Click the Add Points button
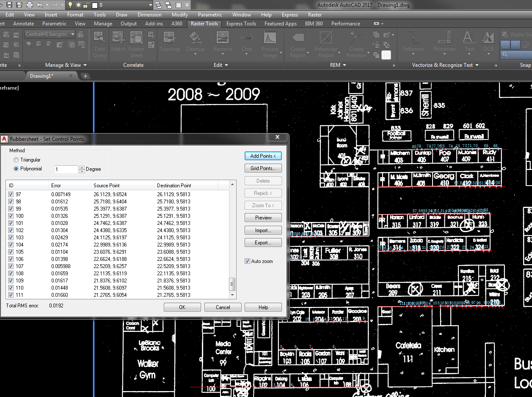This screenshot has width=532, height=397. [263, 156]
